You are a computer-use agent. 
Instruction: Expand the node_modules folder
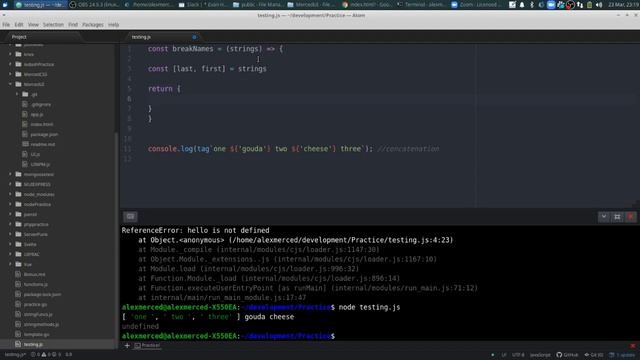(11, 194)
